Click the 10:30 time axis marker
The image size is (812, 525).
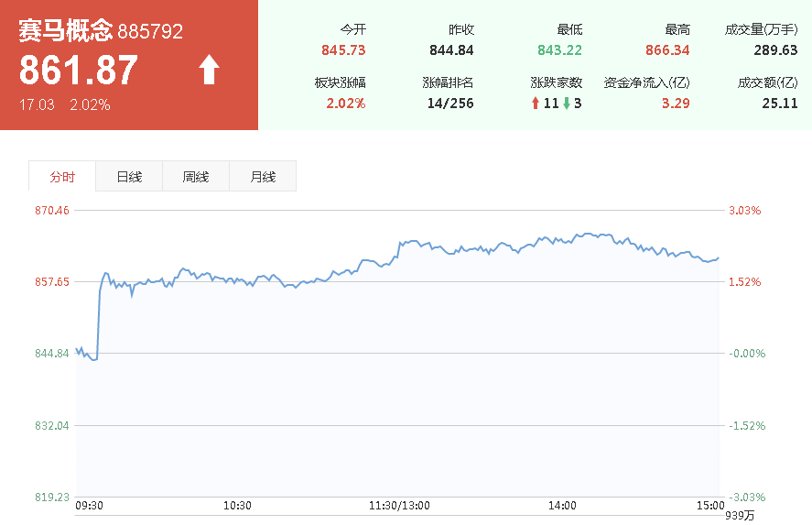237,505
